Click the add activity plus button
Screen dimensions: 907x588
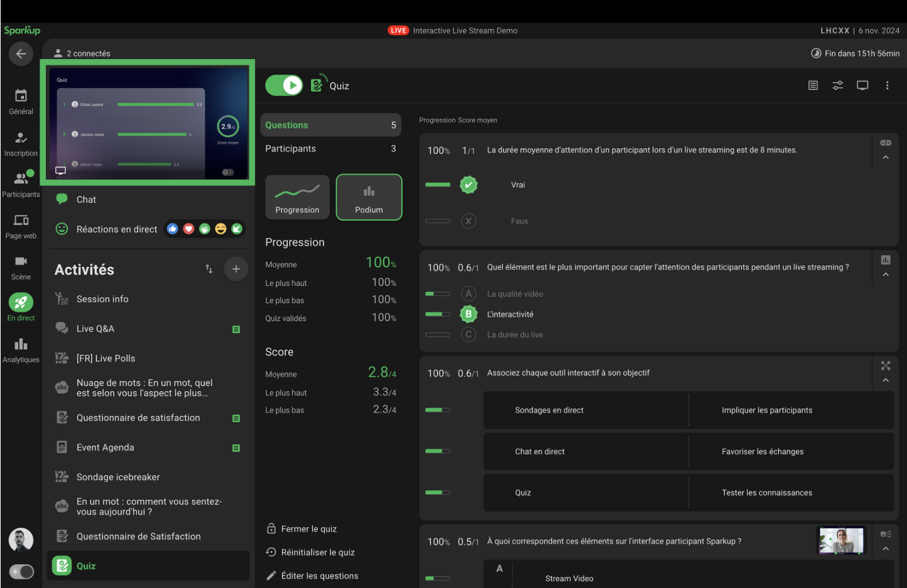(236, 269)
